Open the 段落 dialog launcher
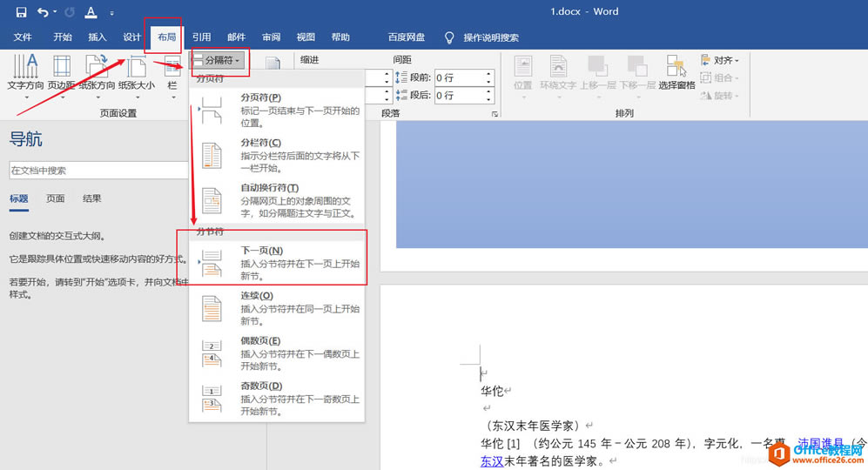Screen dimensions: 868x470 495,114
